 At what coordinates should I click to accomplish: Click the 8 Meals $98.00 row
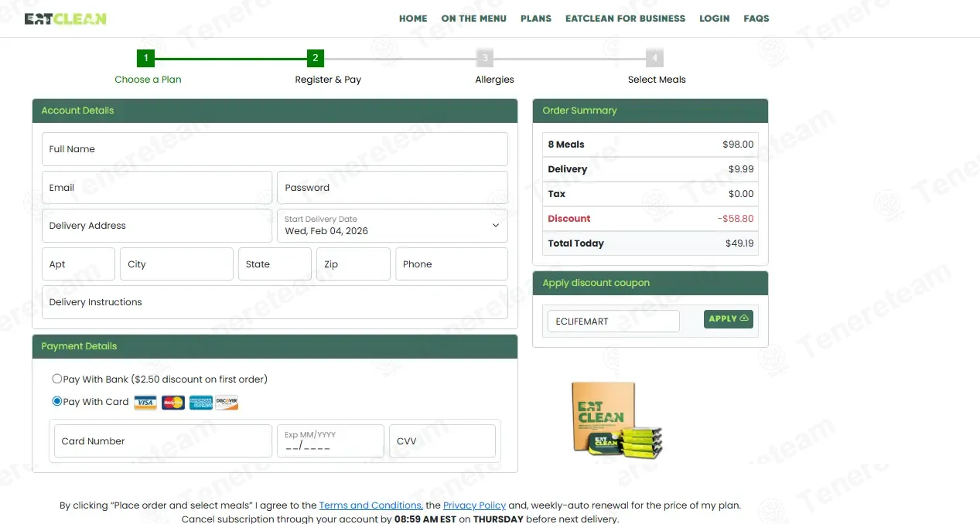coord(650,145)
